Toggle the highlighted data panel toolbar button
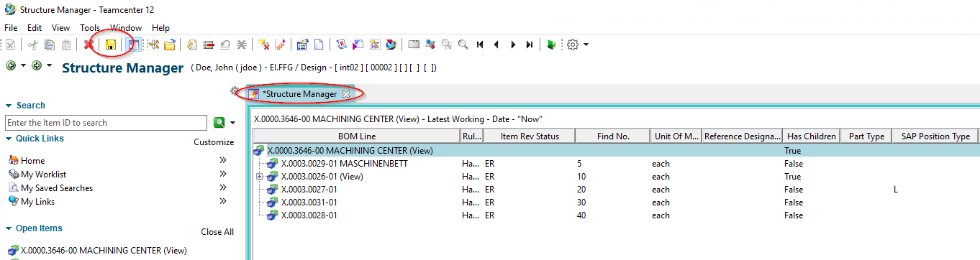Screen dimensions: 980x260 coord(133,45)
